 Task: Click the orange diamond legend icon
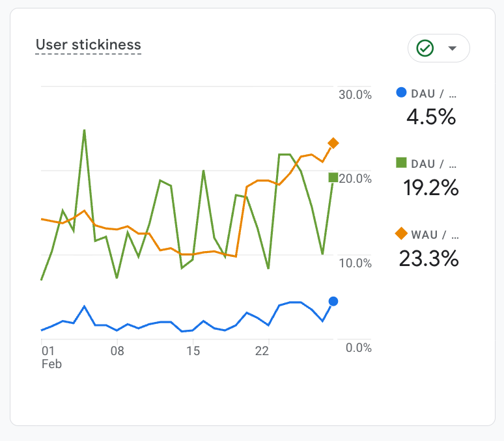(401, 234)
